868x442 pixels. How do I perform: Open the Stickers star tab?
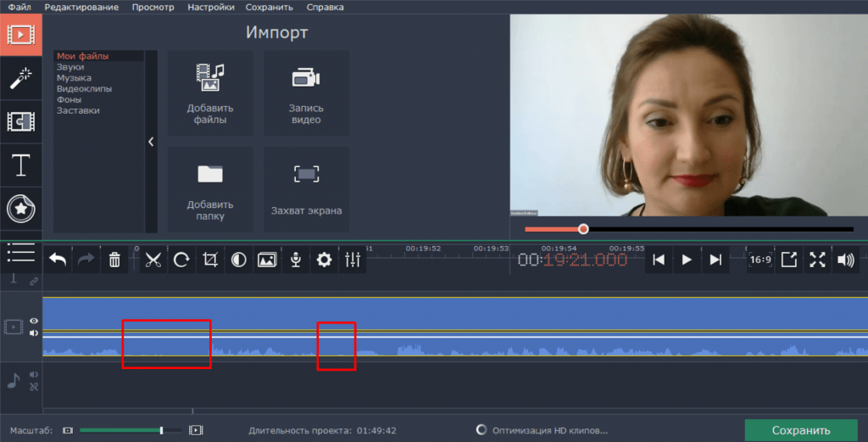coord(20,208)
